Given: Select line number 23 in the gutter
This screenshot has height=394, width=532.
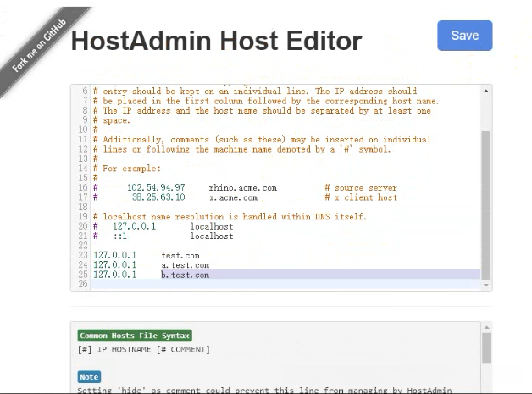Looking at the screenshot, I should 83,256.
